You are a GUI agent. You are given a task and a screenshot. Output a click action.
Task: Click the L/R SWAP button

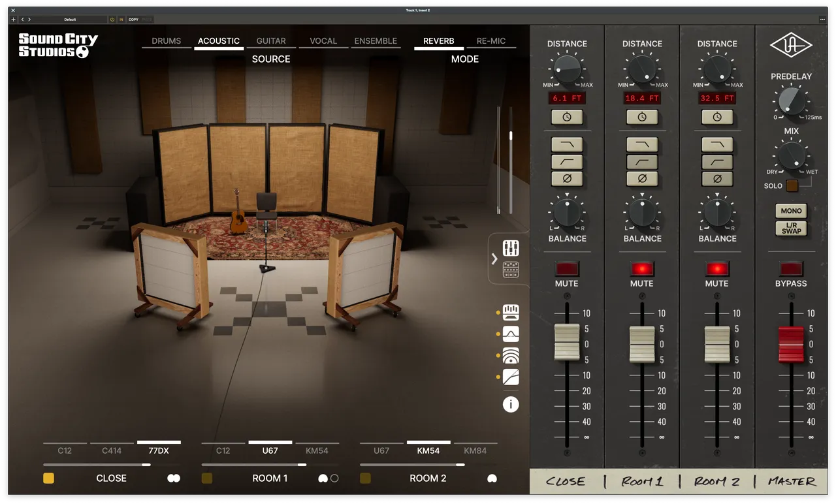coord(791,228)
